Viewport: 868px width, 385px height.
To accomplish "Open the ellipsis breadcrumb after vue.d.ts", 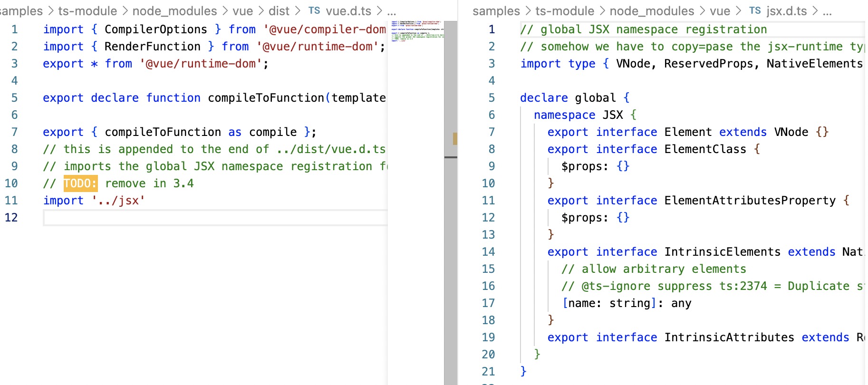I will 392,11.
